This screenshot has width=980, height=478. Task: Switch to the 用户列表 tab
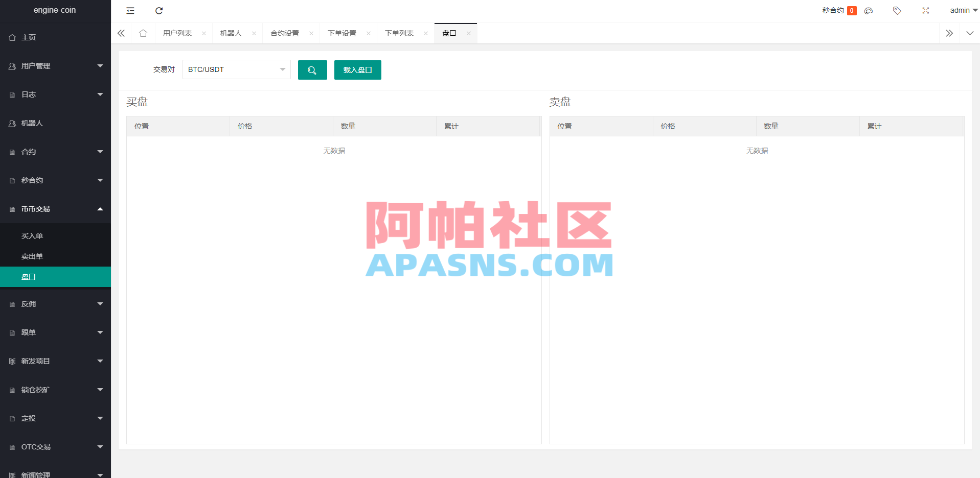click(x=178, y=33)
